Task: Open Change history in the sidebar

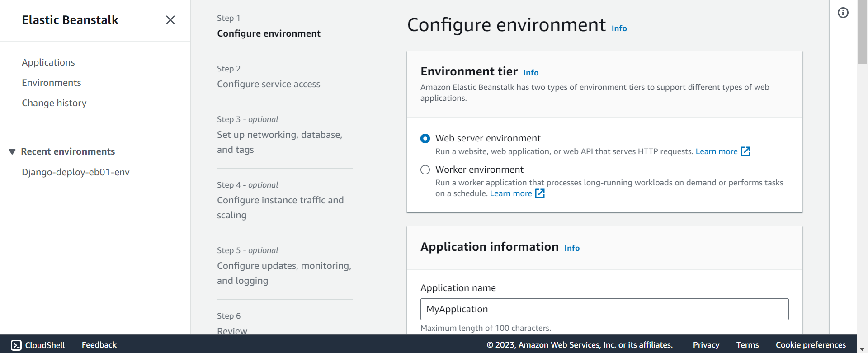Action: pyautogui.click(x=54, y=103)
